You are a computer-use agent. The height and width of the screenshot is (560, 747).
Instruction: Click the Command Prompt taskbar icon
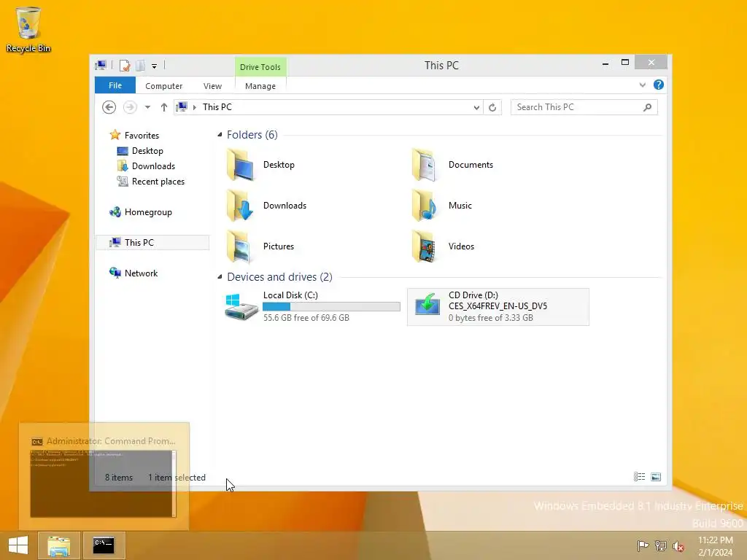point(104,545)
